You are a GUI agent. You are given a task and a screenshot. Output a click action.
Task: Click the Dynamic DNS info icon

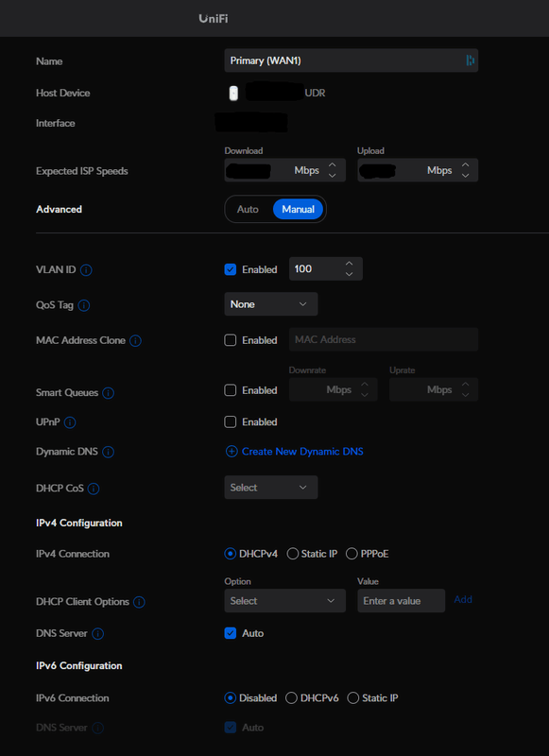(x=109, y=452)
